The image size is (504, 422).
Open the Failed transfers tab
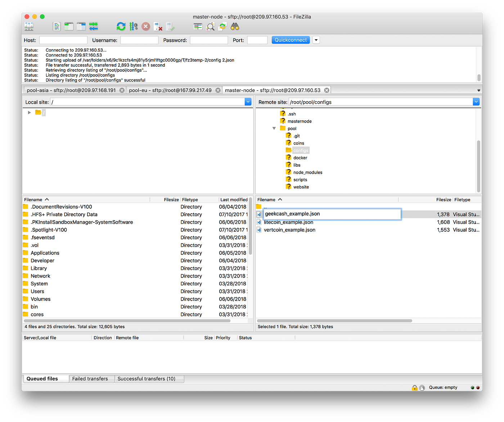click(x=91, y=378)
